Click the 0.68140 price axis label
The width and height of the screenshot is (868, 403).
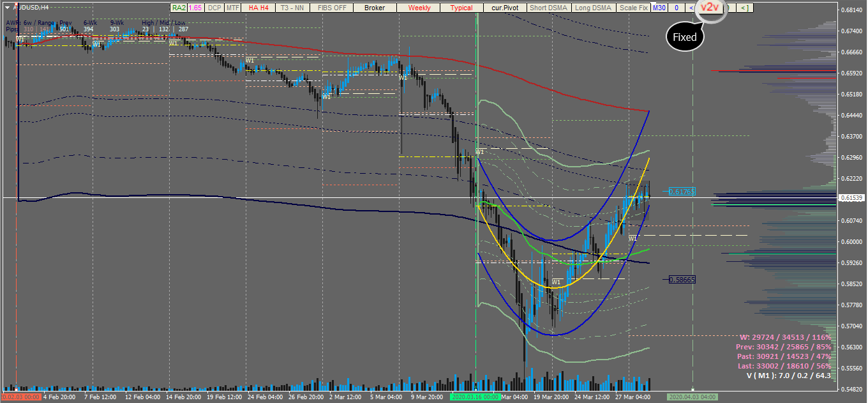853,10
